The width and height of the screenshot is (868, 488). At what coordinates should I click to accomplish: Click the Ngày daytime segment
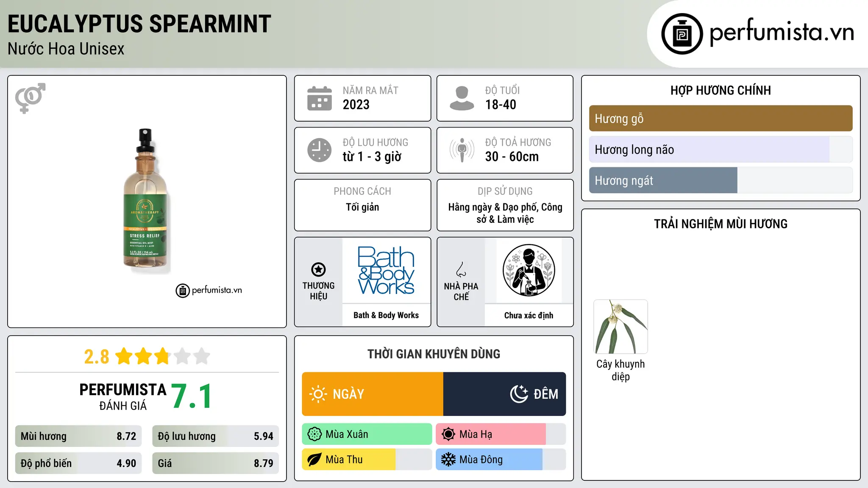pos(373,394)
